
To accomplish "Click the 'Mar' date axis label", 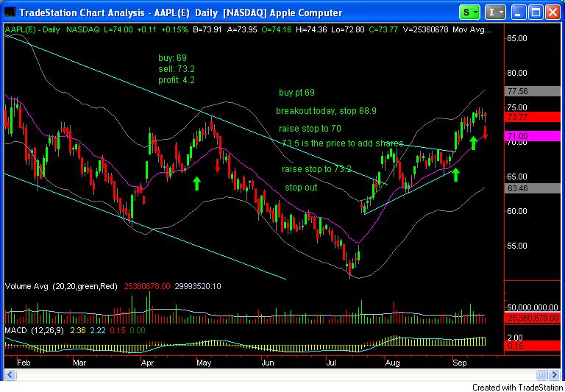I will pyautogui.click(x=79, y=363).
